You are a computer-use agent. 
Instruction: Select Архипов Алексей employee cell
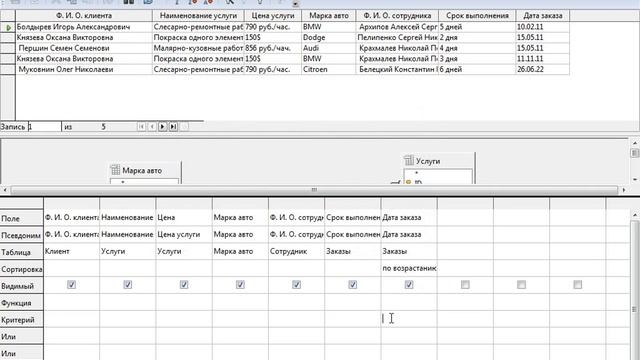click(397, 27)
